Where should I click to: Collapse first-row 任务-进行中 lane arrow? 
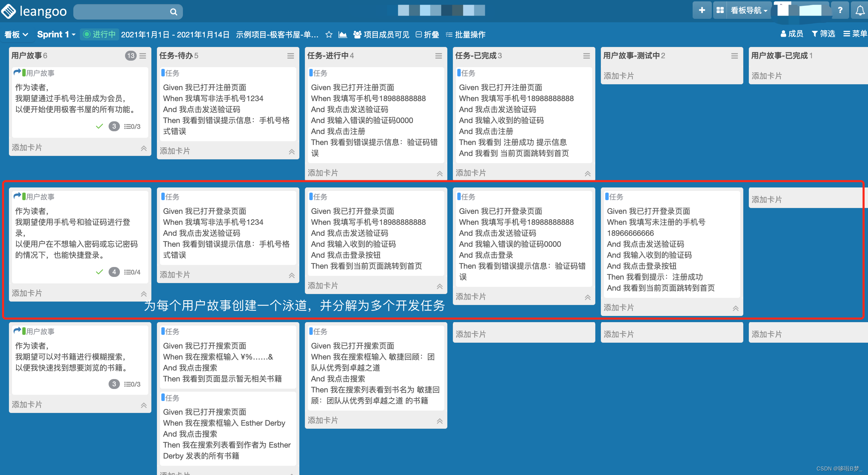click(x=440, y=174)
